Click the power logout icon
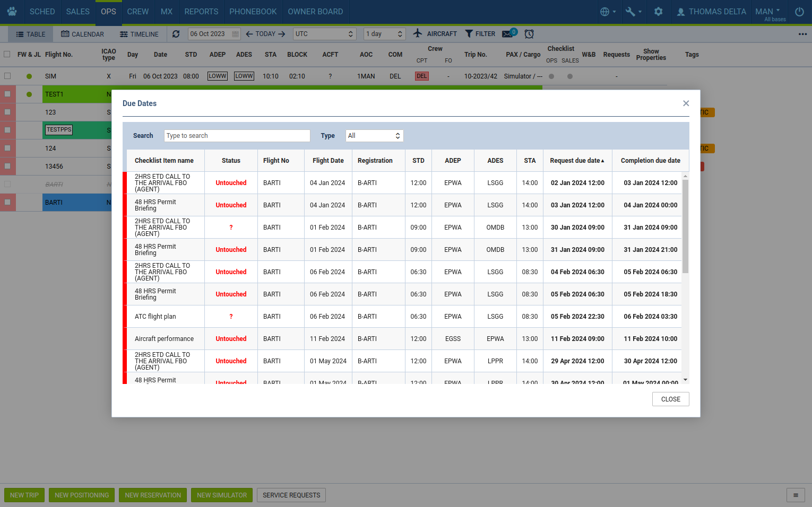Image resolution: width=812 pixels, height=507 pixels. (x=799, y=12)
